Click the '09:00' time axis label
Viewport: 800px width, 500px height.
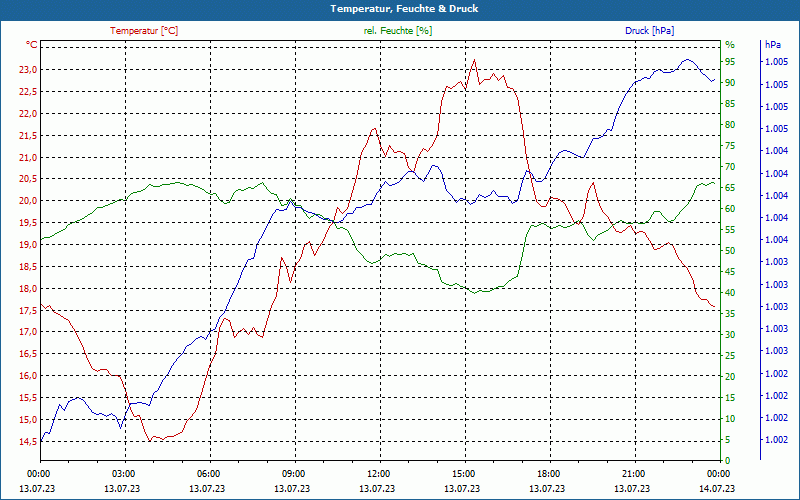point(293,474)
